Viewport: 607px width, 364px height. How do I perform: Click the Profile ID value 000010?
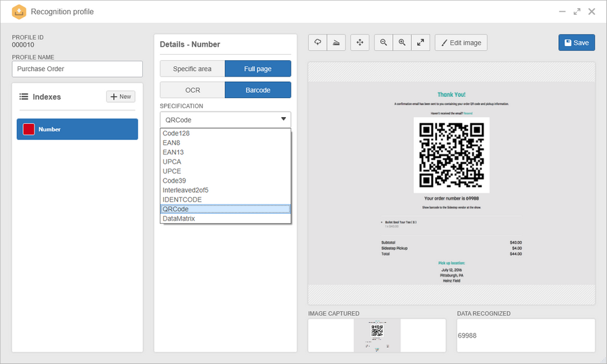pyautogui.click(x=23, y=45)
